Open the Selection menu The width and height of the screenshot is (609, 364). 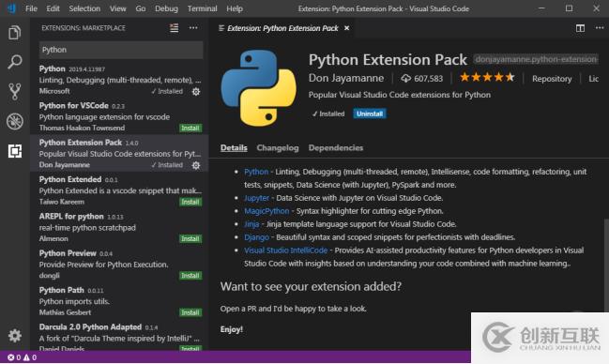tap(84, 8)
